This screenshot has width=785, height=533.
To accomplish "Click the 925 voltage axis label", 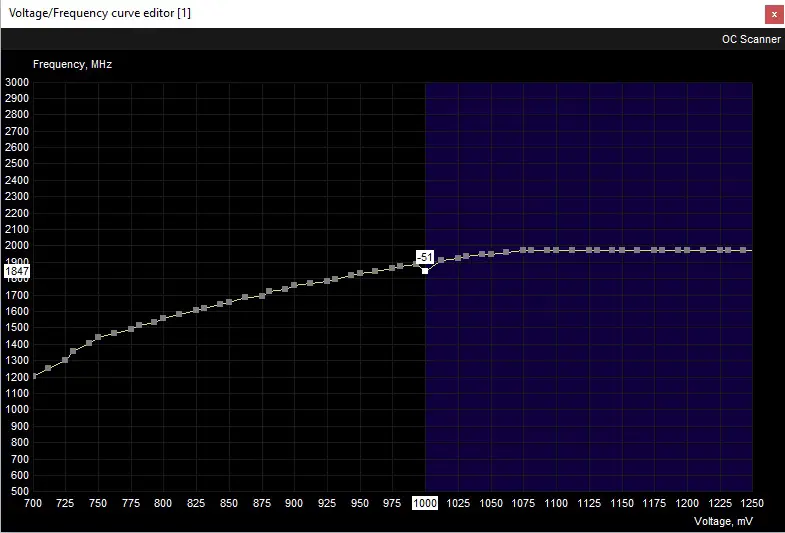I will (x=327, y=503).
